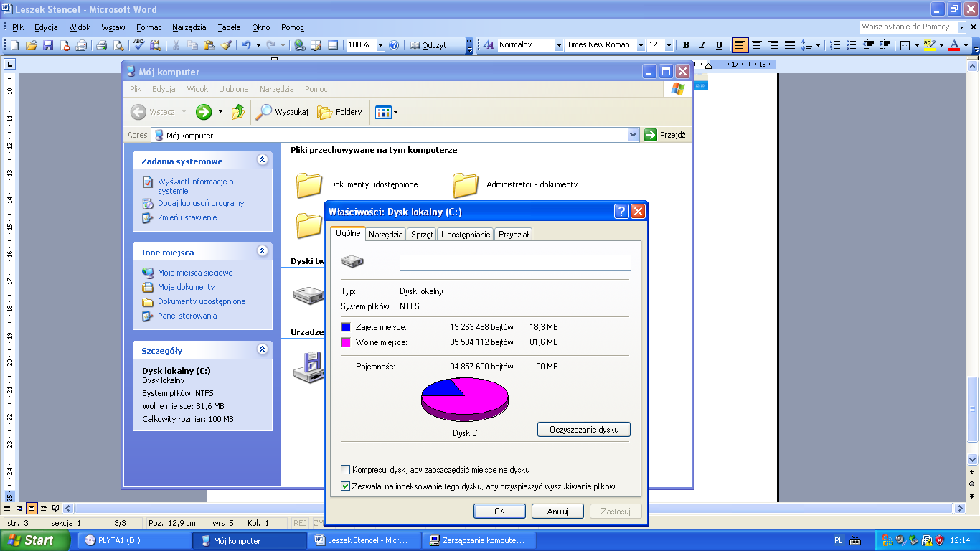Run the spelling and grammar check
The height and width of the screenshot is (551, 980).
[138, 45]
